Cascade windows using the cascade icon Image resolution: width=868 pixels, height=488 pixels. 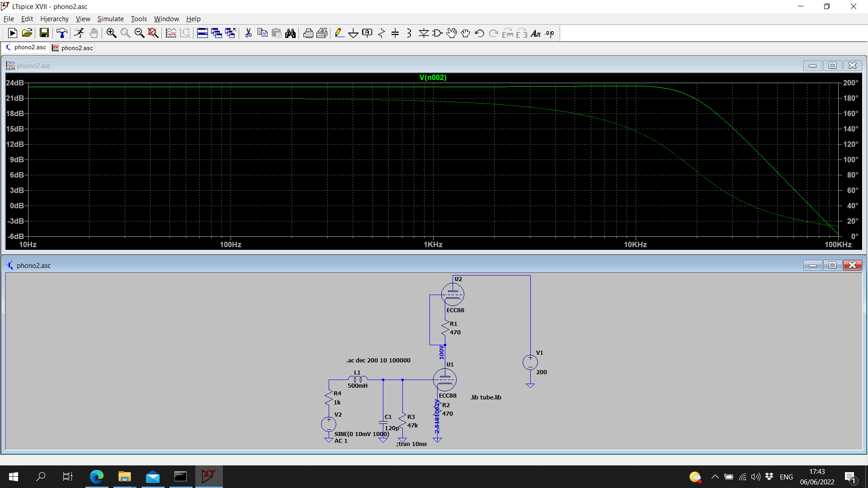pyautogui.click(x=217, y=33)
